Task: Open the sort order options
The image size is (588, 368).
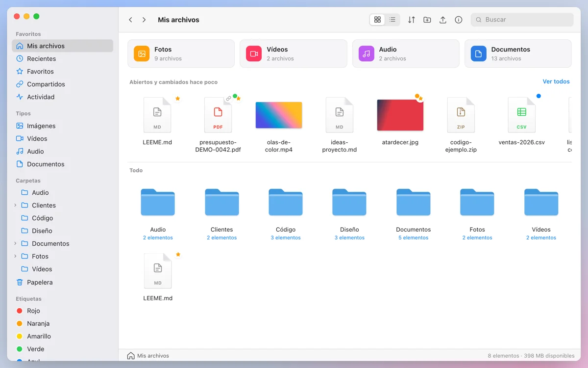Action: click(412, 20)
